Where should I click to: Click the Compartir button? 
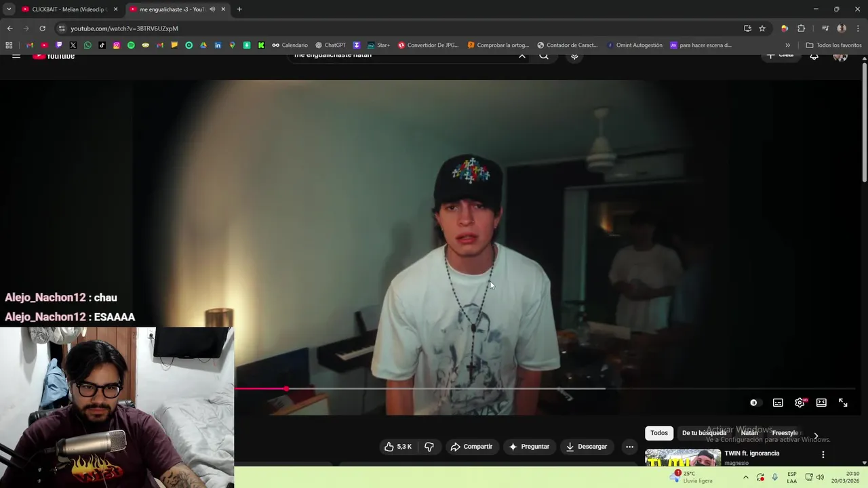click(x=471, y=447)
